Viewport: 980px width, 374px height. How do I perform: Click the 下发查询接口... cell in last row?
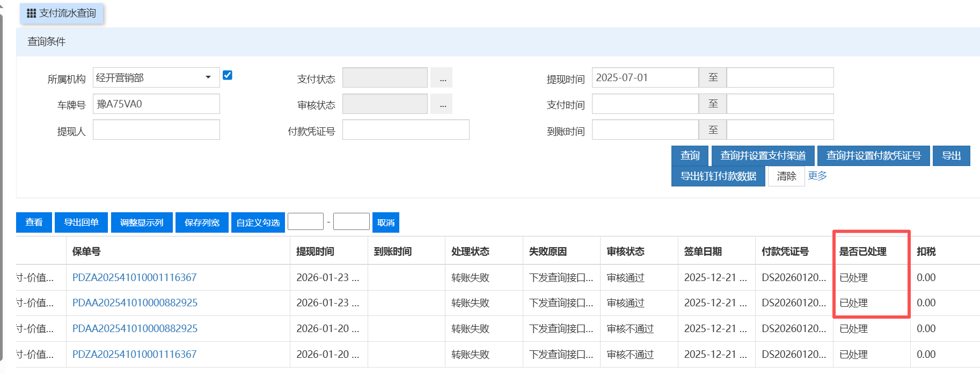(x=561, y=355)
